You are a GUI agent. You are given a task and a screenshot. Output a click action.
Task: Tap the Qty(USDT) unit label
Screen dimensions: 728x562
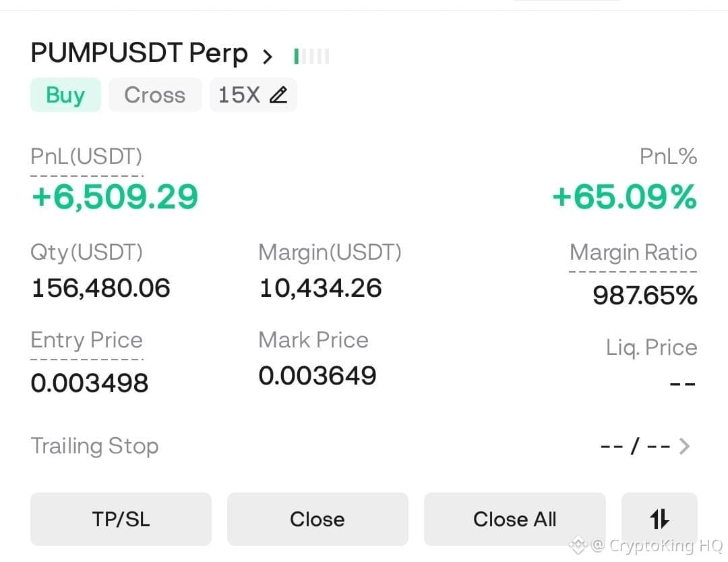click(86, 252)
